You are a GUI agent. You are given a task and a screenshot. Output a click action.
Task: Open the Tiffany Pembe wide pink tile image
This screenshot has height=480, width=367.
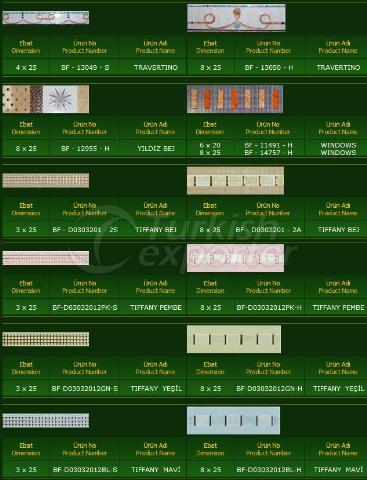(235, 258)
